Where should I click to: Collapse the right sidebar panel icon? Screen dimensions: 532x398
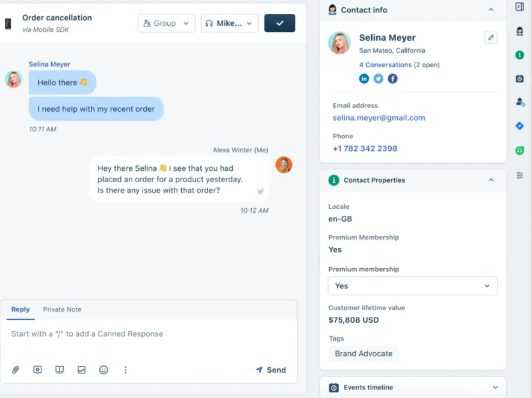519,7
